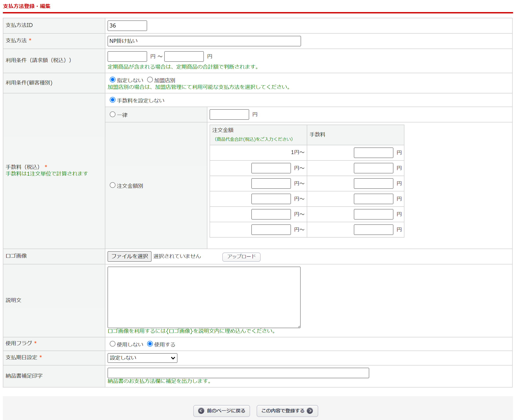The width and height of the screenshot is (517, 420).
Task: Click forward arrow icon on この内容で登録する
Action: tap(310, 411)
